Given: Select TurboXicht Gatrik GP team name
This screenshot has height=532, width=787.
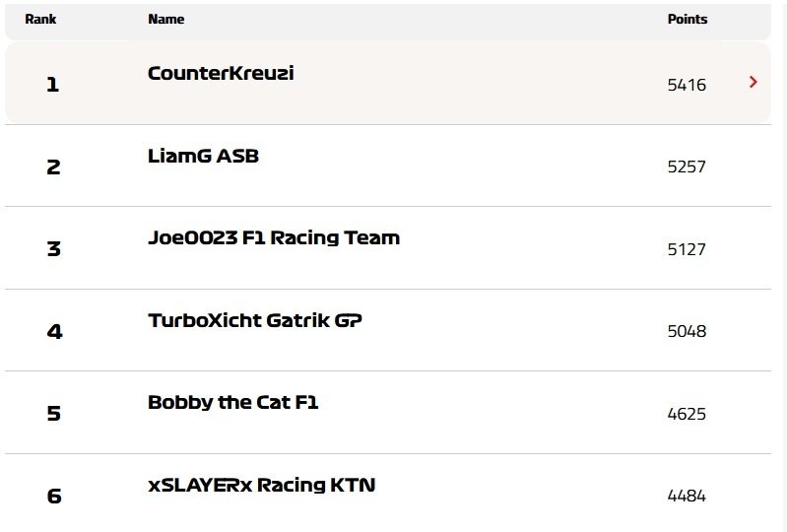Looking at the screenshot, I should coord(254,320).
